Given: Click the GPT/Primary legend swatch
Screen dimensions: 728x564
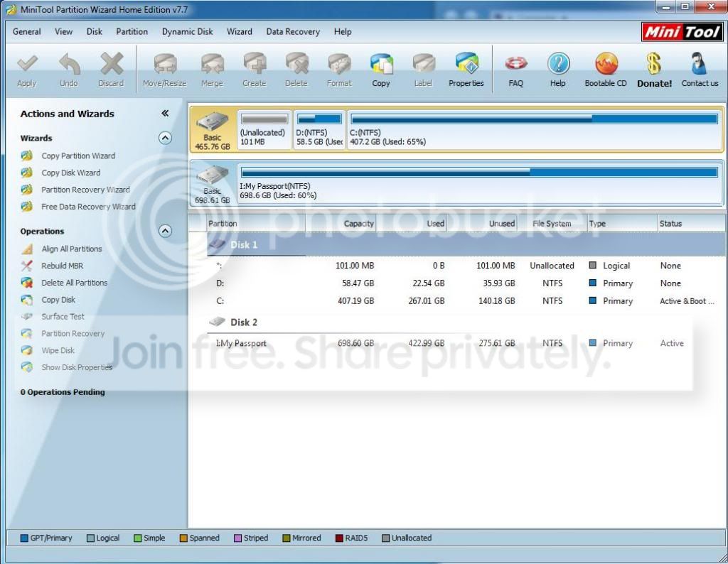Looking at the screenshot, I should [25, 538].
